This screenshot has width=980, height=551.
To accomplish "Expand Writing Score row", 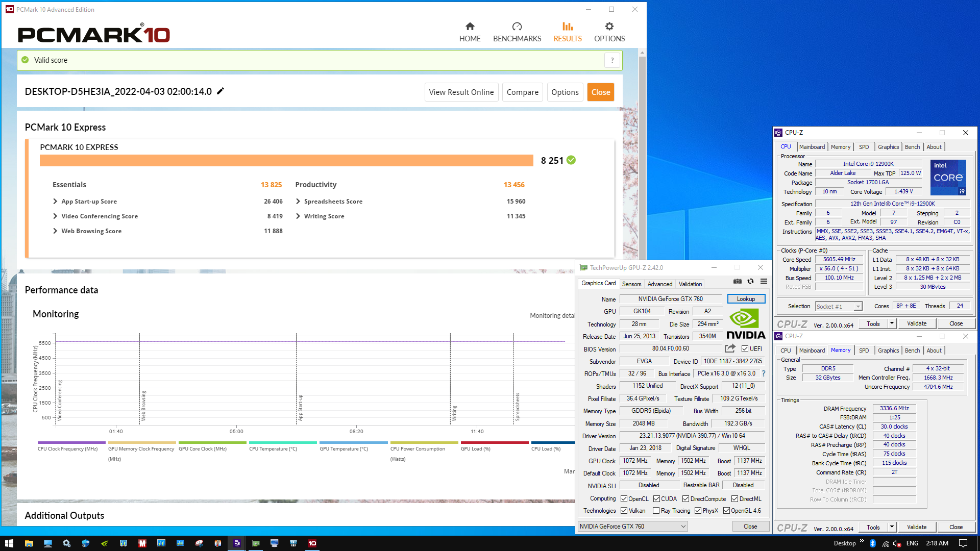I will pyautogui.click(x=298, y=216).
